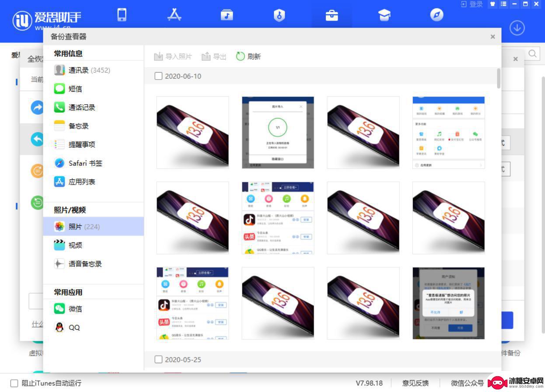
Task: Check the 2020-06-10 date group checkbox
Action: pyautogui.click(x=158, y=76)
